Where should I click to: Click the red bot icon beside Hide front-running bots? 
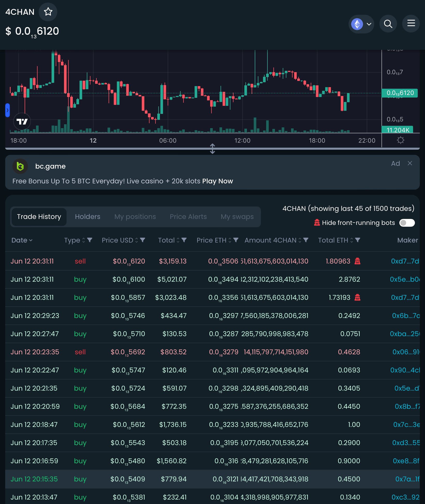(317, 223)
